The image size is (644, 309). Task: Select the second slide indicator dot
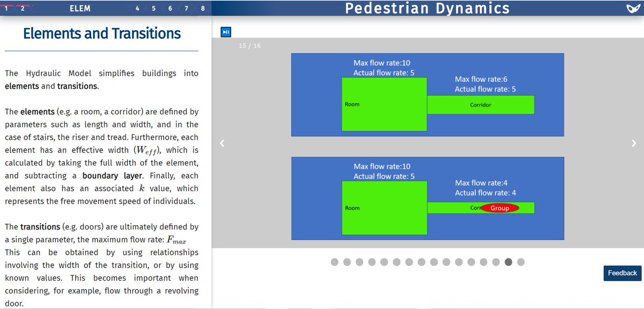(347, 262)
